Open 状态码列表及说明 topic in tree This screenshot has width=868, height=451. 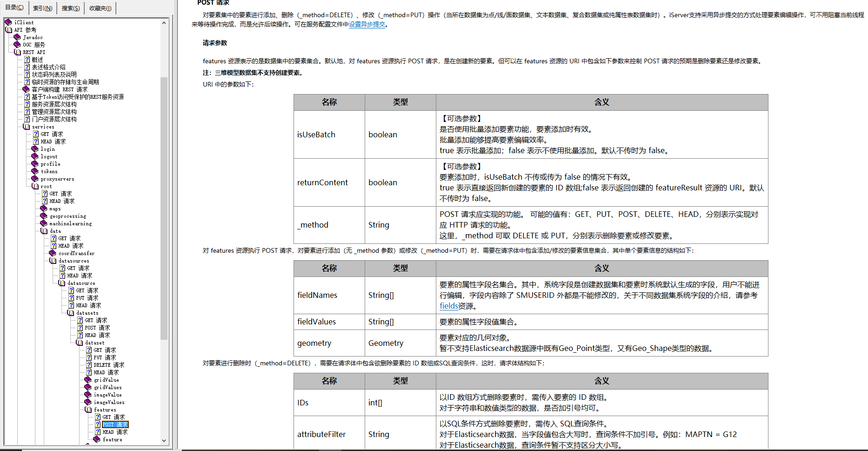click(54, 74)
